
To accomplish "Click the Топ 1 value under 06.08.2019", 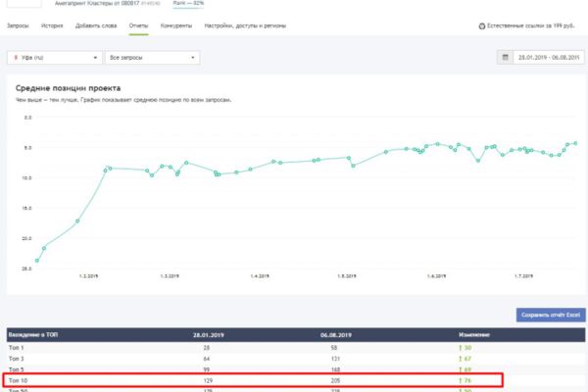I will [x=334, y=348].
